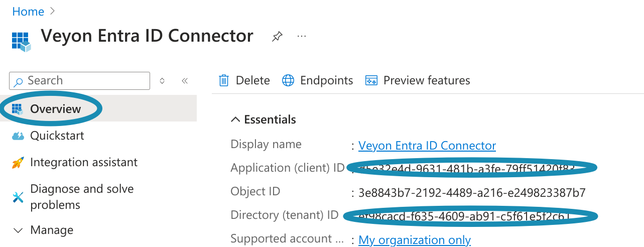Click the Object ID value
The width and height of the screenshot is (644, 247).
[472, 193]
